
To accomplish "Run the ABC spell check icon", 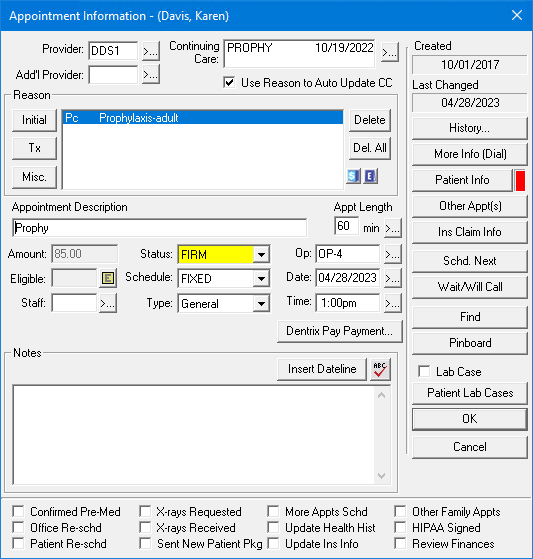I will 380,369.
